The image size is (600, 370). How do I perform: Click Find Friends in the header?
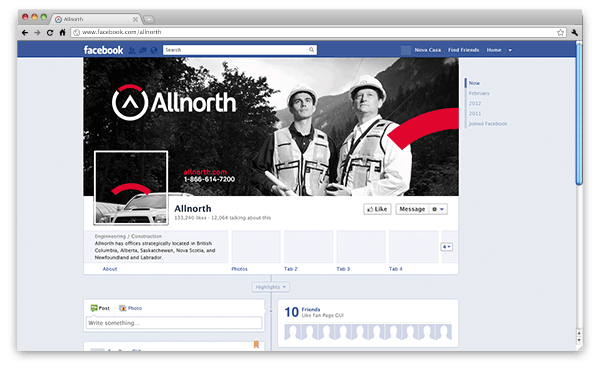coord(463,50)
